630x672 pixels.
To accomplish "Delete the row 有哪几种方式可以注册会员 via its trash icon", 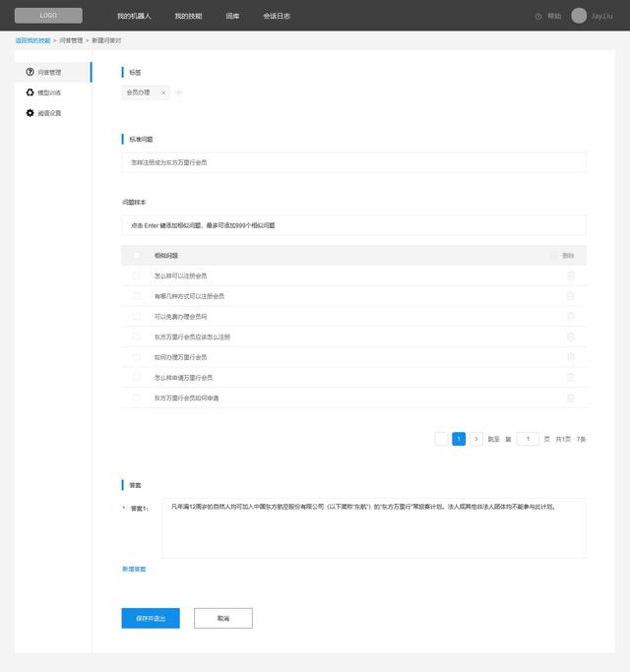I will click(570, 296).
